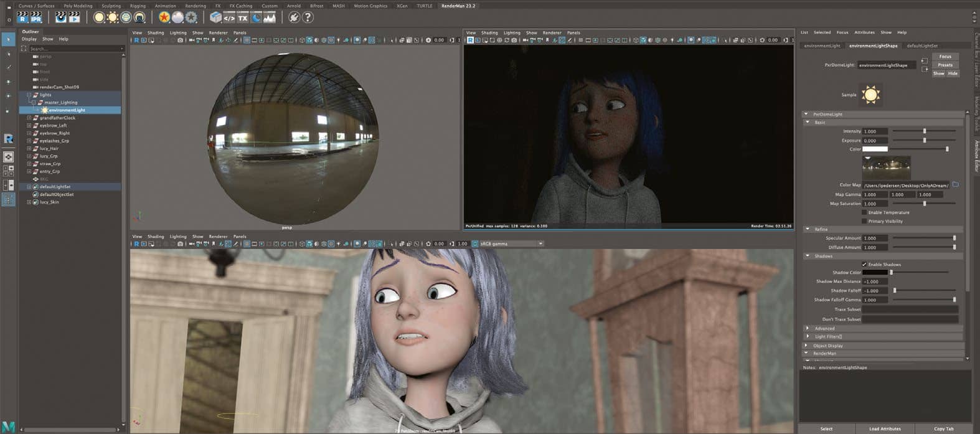Uncheck the Enable Shadows checkbox
Viewport: 980px width, 434px height.
(864, 264)
